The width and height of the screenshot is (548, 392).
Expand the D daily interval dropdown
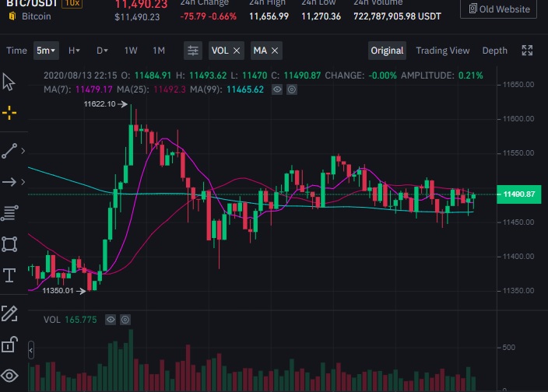[x=102, y=51]
